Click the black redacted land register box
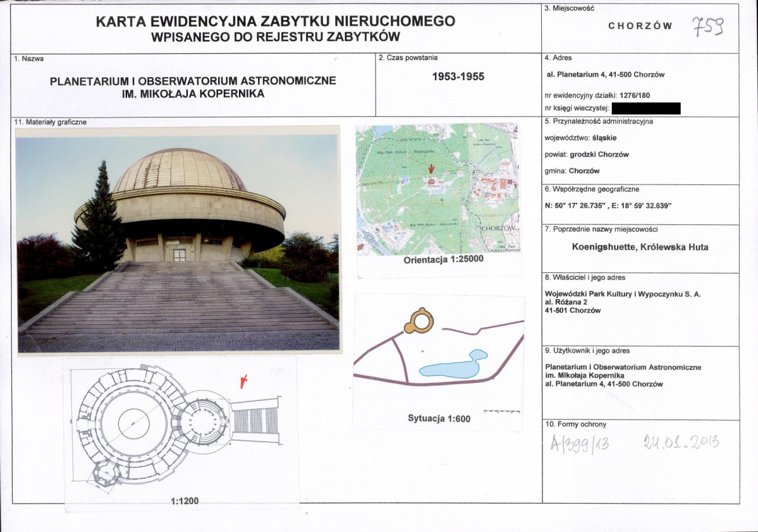The image size is (758, 532). (x=646, y=108)
